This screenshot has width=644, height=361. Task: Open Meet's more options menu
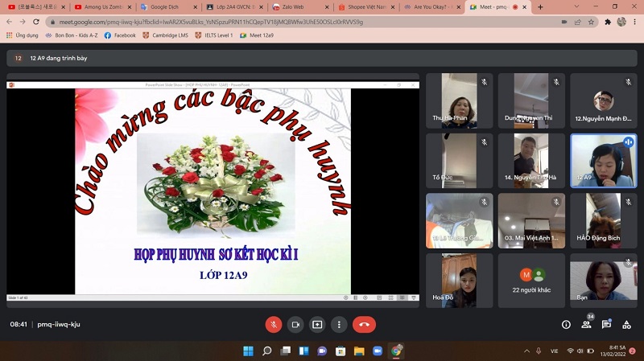(339, 324)
